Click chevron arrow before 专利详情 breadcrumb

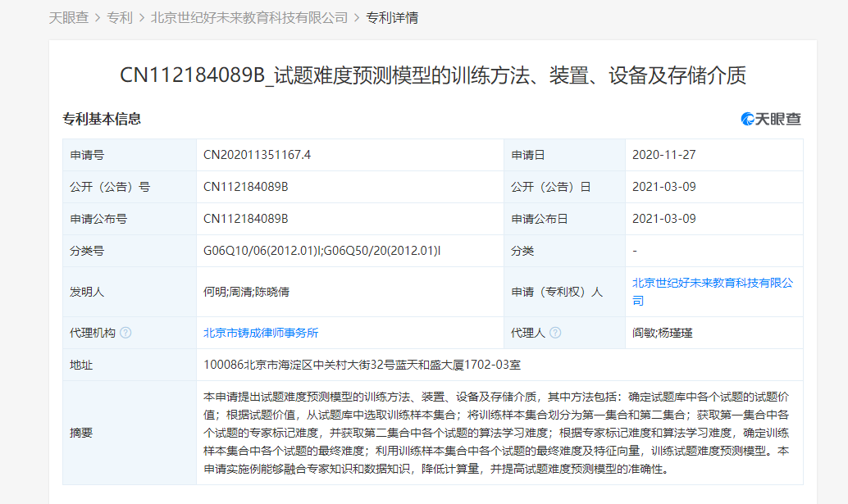point(357,17)
